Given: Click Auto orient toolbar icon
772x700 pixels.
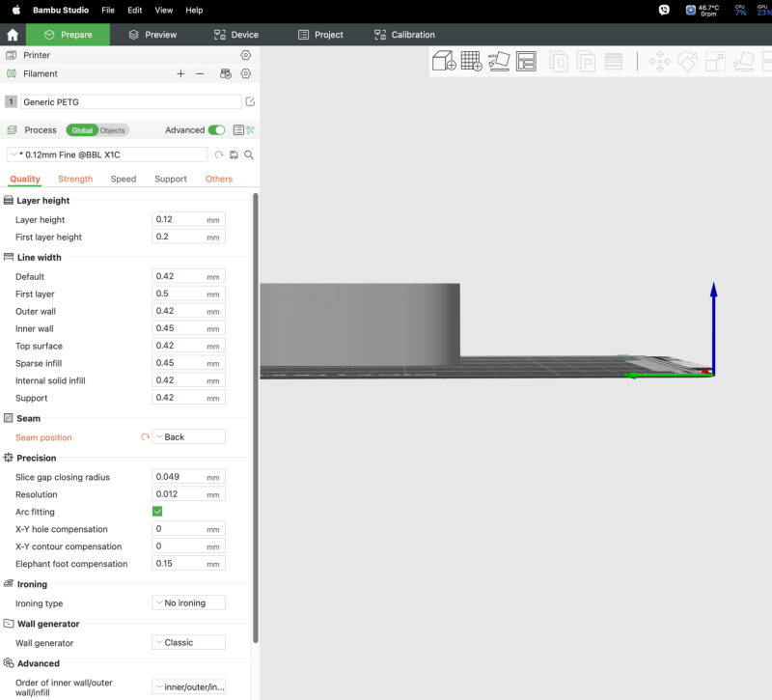Looking at the screenshot, I should [x=499, y=61].
